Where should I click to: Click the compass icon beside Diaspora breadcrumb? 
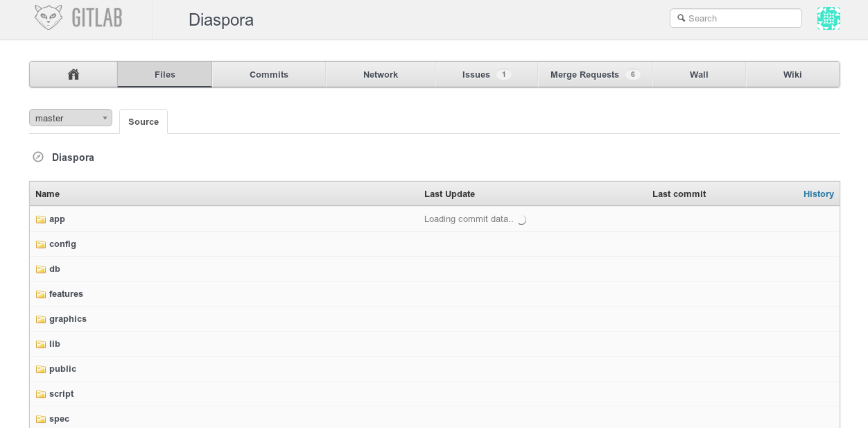(x=38, y=157)
